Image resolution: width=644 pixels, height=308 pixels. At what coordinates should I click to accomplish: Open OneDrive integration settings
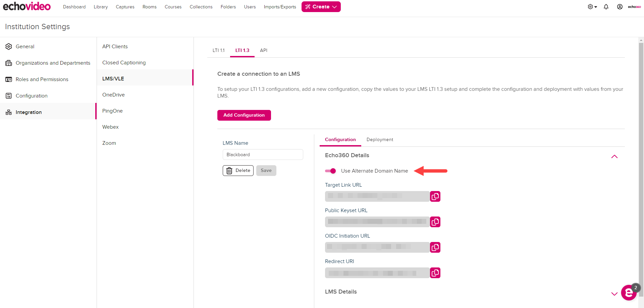pyautogui.click(x=145, y=95)
